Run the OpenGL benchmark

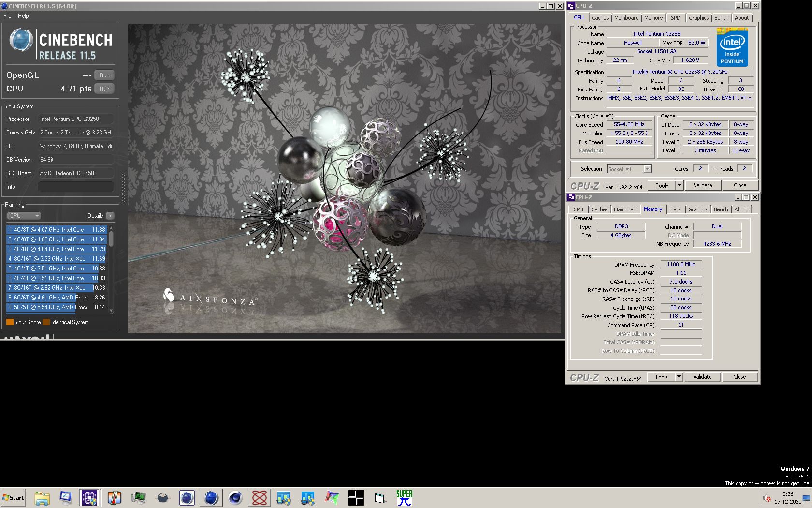tap(104, 75)
